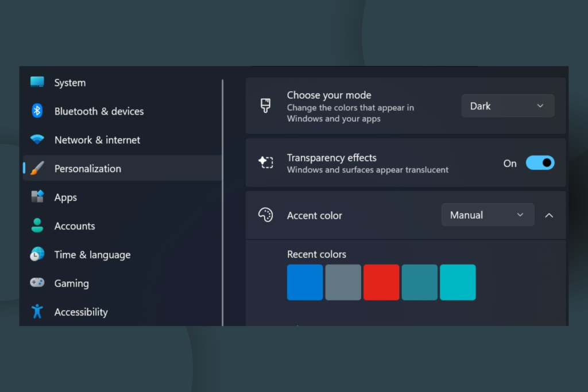Click the sidebar vertical scrollbar
The image size is (588, 392).
223,201
